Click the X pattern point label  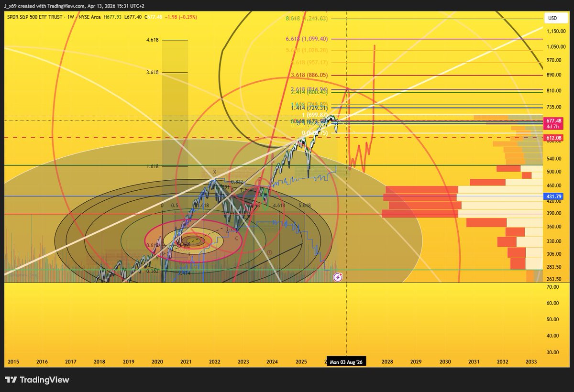pos(215,172)
